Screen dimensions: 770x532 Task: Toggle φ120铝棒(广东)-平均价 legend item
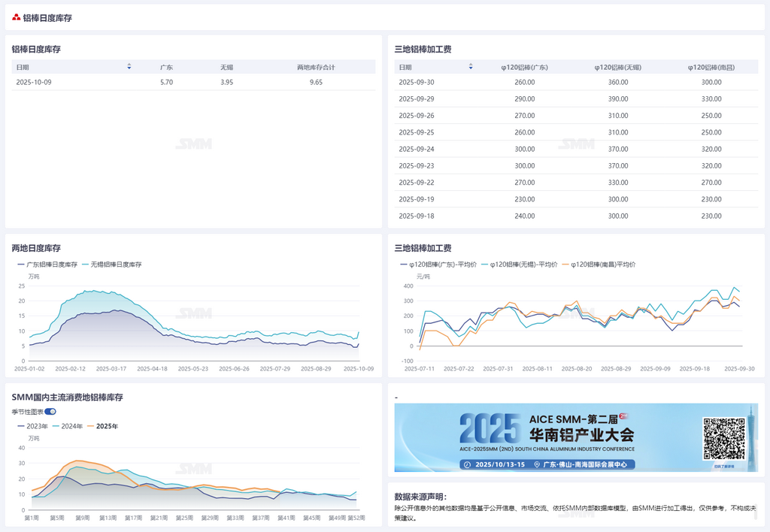pos(440,264)
